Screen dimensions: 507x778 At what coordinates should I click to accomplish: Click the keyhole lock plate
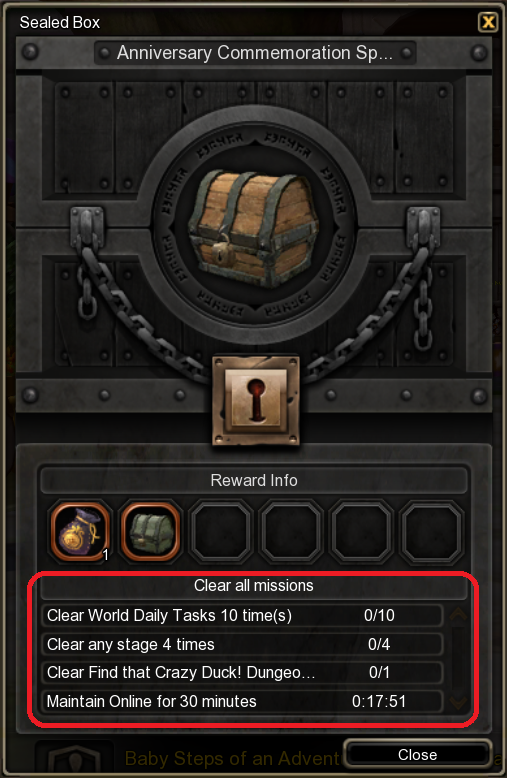point(255,399)
